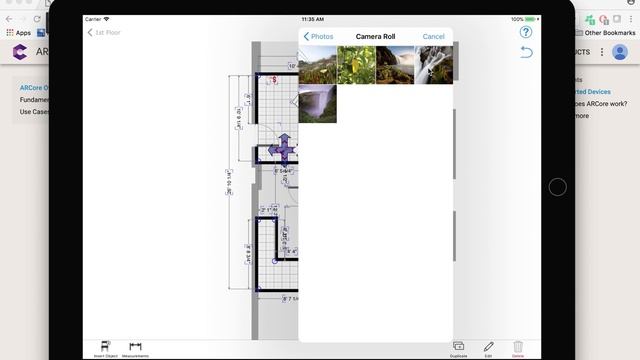640x360 pixels.
Task: Click the red dollar marker on floor plan
Action: tap(274, 80)
